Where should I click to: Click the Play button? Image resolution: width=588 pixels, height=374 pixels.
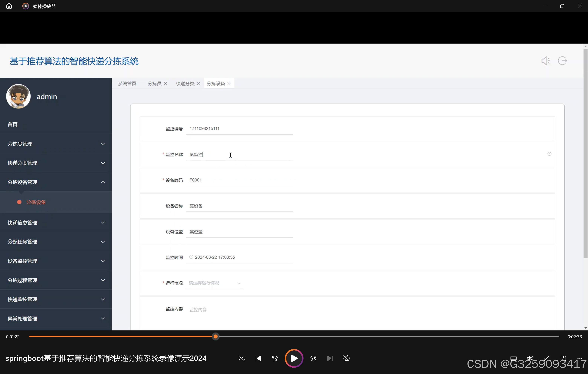pos(294,358)
